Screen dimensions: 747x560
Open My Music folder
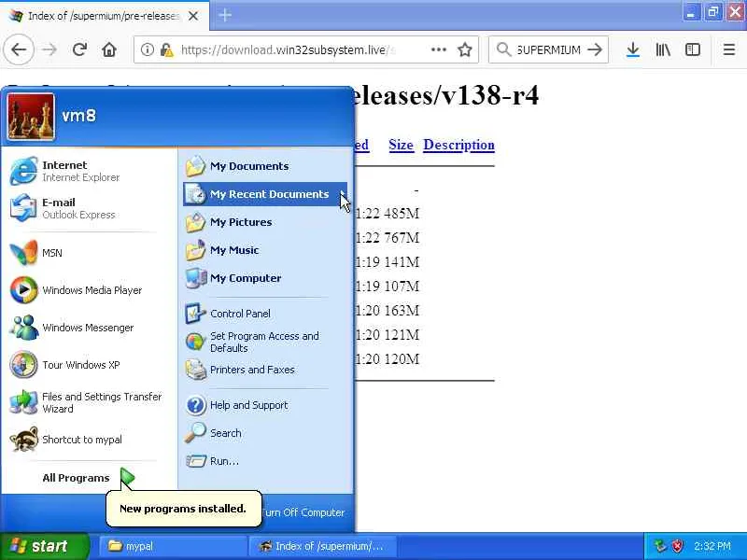point(265,250)
